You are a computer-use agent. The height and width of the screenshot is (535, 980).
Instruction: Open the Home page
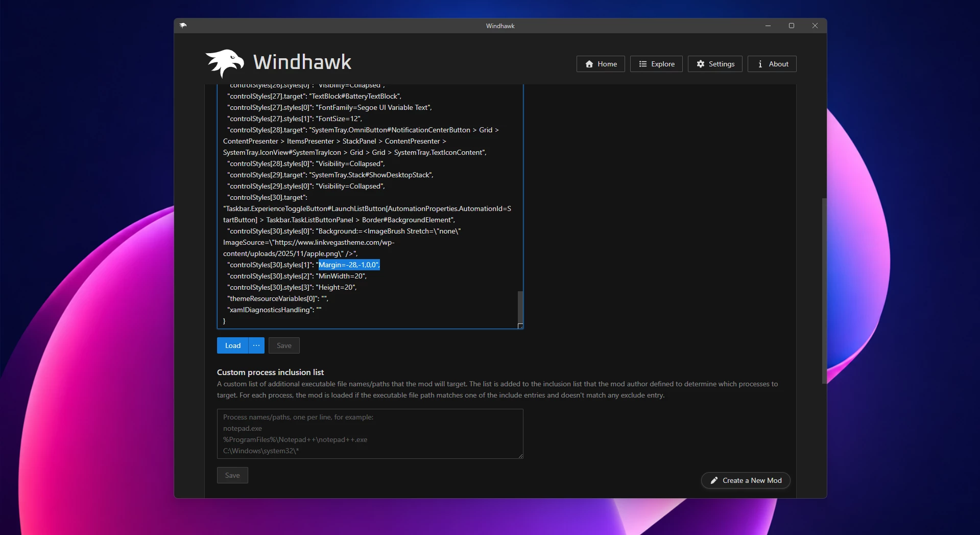pos(601,64)
